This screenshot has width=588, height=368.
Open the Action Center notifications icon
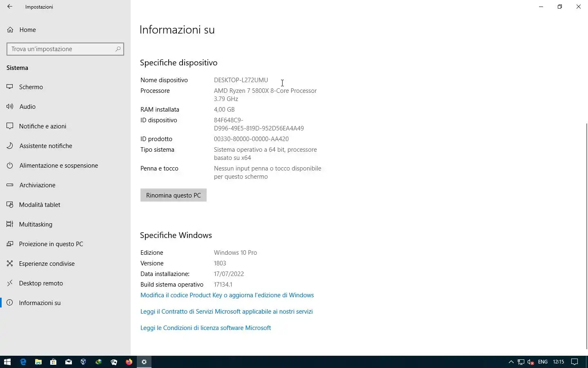574,362
